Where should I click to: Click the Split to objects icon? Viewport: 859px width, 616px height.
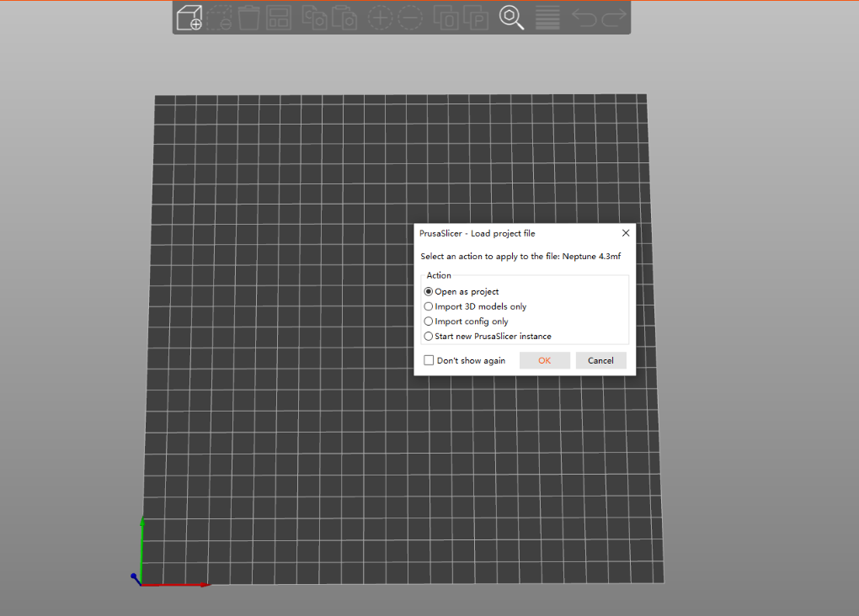446,18
